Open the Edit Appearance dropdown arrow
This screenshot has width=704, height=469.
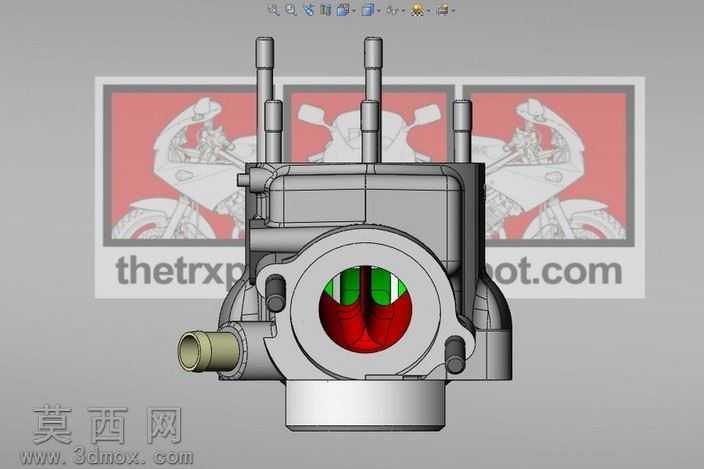click(x=428, y=10)
